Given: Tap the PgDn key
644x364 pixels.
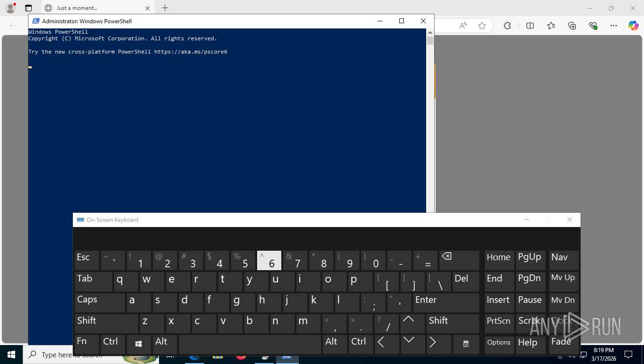Looking at the screenshot, I should 530,282.
